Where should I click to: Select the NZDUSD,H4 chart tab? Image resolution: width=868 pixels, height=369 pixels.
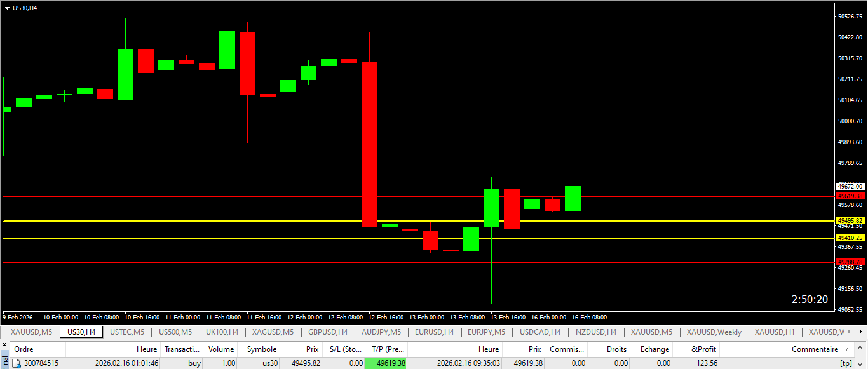tap(596, 332)
